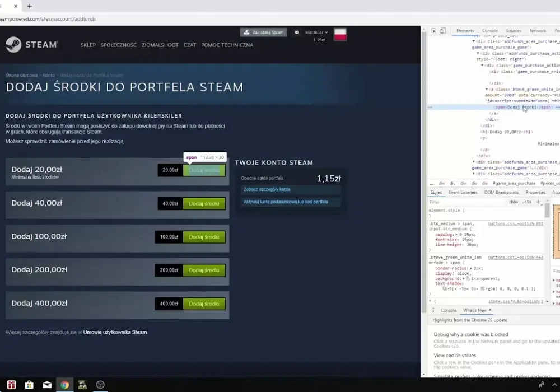The height and width of the screenshot is (392, 560).
Task: Click the envelope notifications icon
Action: click(x=297, y=32)
